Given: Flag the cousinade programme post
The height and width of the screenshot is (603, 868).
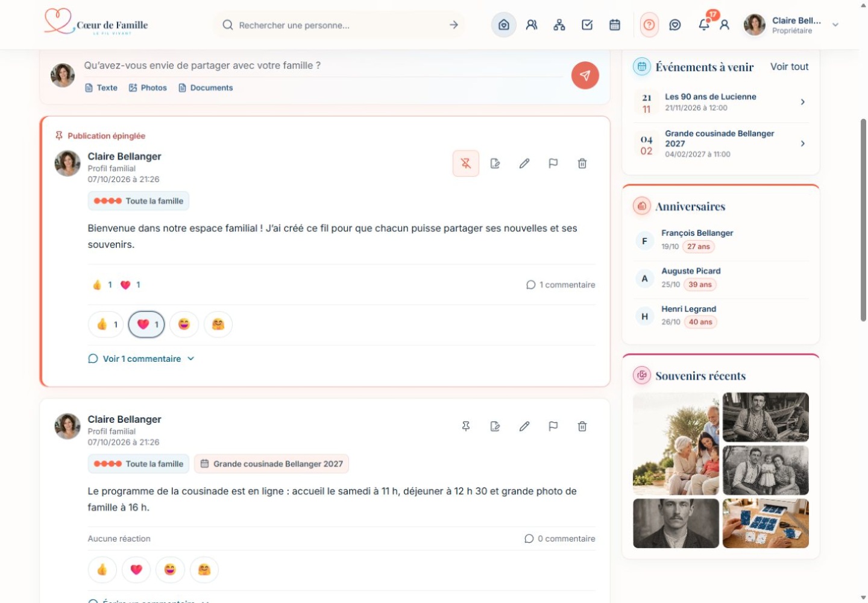Looking at the screenshot, I should point(553,426).
